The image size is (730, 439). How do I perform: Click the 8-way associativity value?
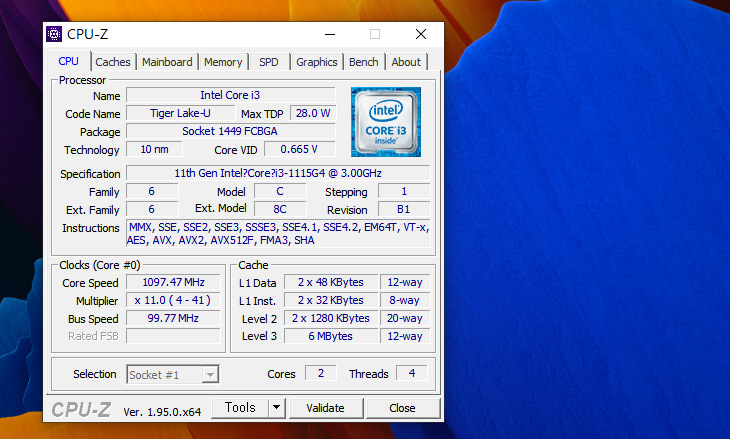coord(405,300)
